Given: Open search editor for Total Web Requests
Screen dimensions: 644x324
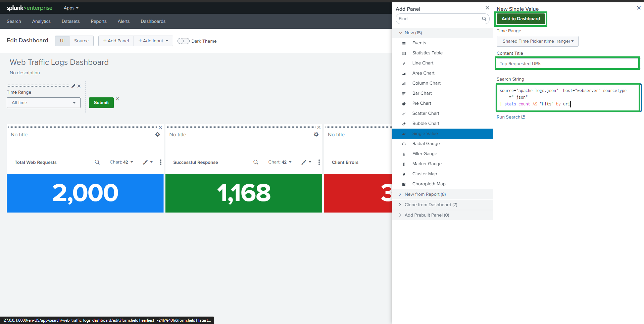Looking at the screenshot, I should (97, 162).
